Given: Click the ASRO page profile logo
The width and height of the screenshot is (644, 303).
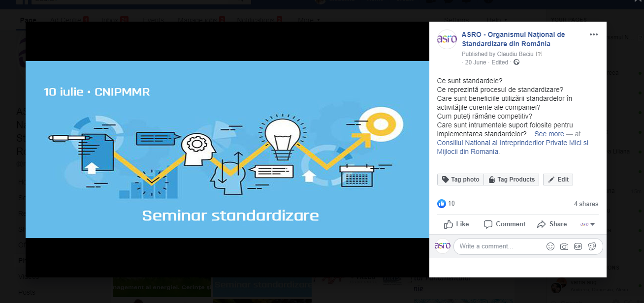Looking at the screenshot, I should [x=447, y=39].
